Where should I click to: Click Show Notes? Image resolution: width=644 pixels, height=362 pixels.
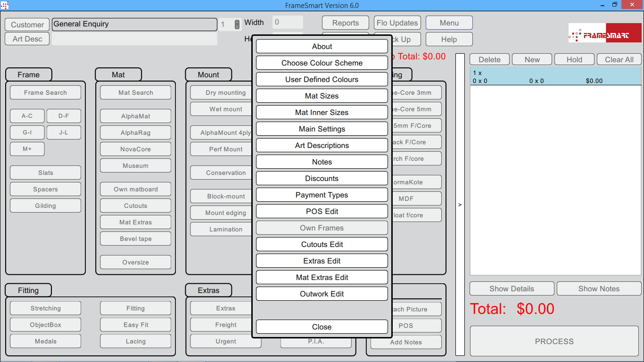[x=599, y=288]
